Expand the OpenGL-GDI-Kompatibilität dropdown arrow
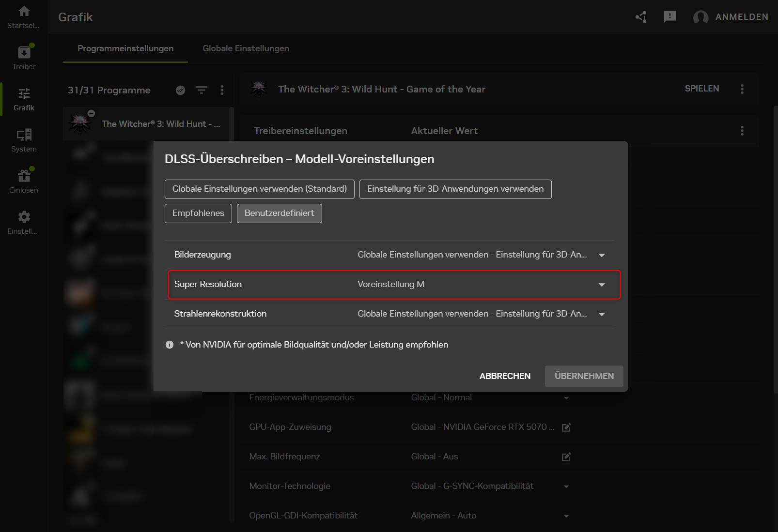 pyautogui.click(x=566, y=516)
